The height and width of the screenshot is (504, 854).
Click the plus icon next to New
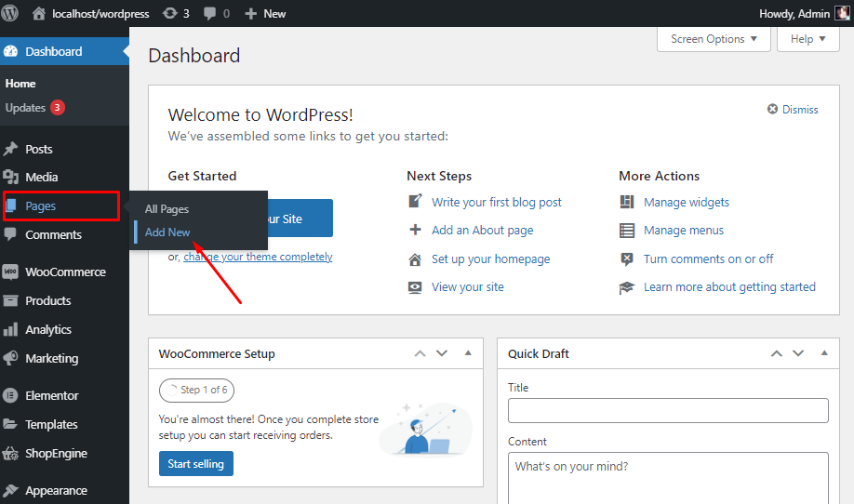coord(250,14)
